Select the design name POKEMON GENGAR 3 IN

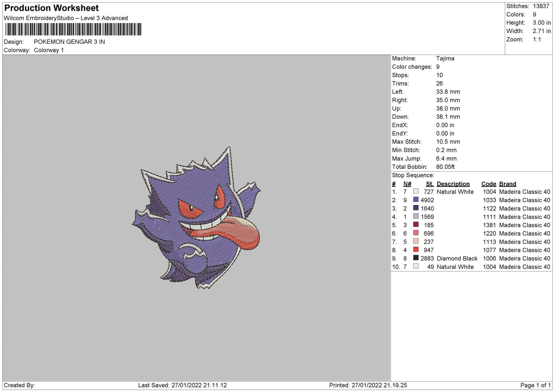point(70,42)
